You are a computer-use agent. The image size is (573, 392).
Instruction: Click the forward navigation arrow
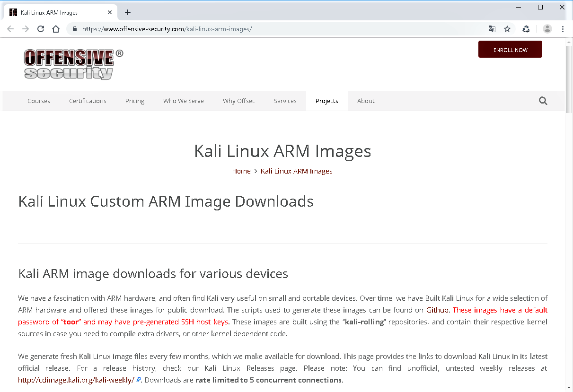pos(26,29)
